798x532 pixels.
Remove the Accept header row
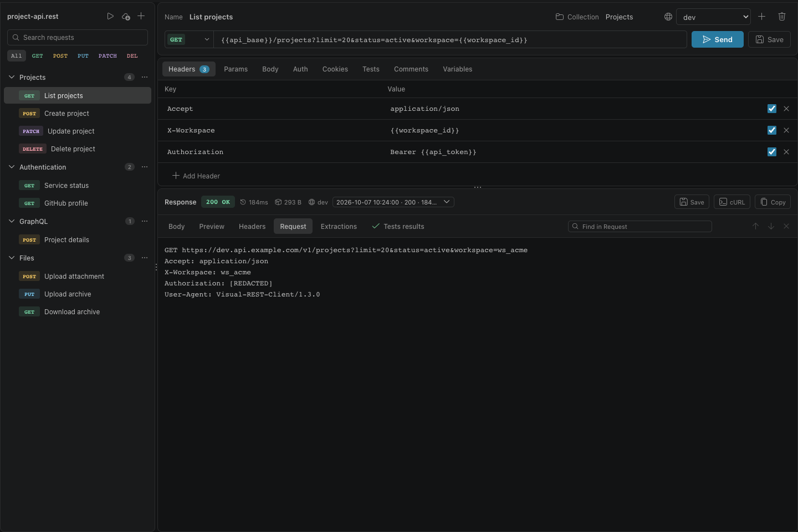pos(786,109)
